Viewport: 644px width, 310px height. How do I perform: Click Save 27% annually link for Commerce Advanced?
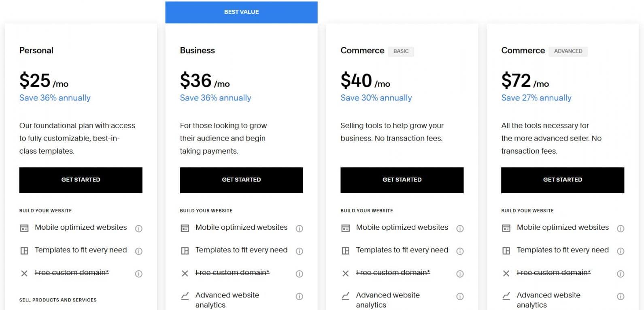pos(536,98)
